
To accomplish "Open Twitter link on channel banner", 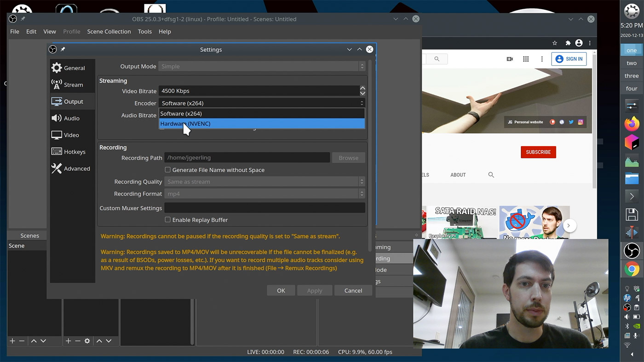I will [571, 122].
